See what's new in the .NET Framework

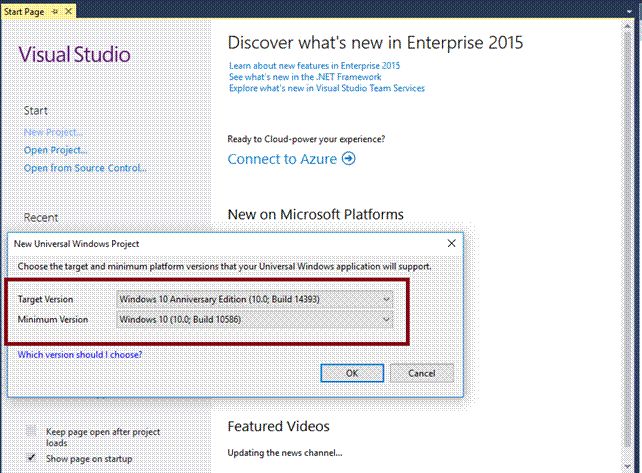tap(305, 77)
